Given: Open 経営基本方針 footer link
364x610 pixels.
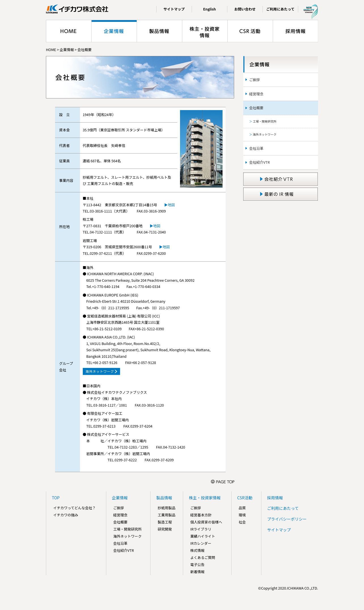Looking at the screenshot, I should click(x=201, y=515).
